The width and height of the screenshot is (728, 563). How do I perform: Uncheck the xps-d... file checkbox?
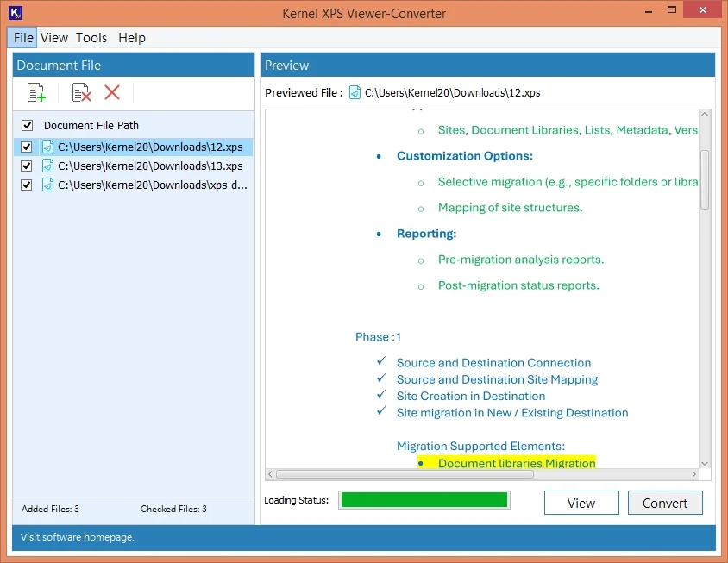click(x=27, y=185)
